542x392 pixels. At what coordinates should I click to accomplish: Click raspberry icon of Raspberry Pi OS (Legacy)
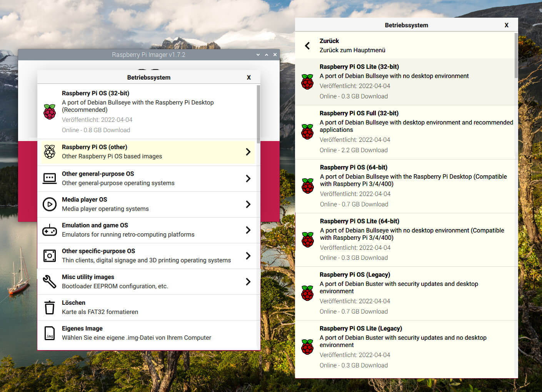(x=307, y=293)
